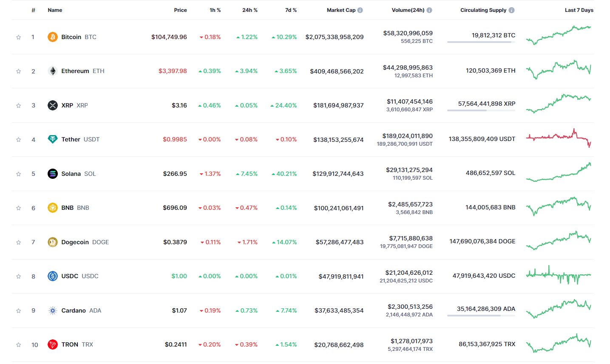The width and height of the screenshot is (610, 364).
Task: Sort by the 7d % column header
Action: pos(291,10)
